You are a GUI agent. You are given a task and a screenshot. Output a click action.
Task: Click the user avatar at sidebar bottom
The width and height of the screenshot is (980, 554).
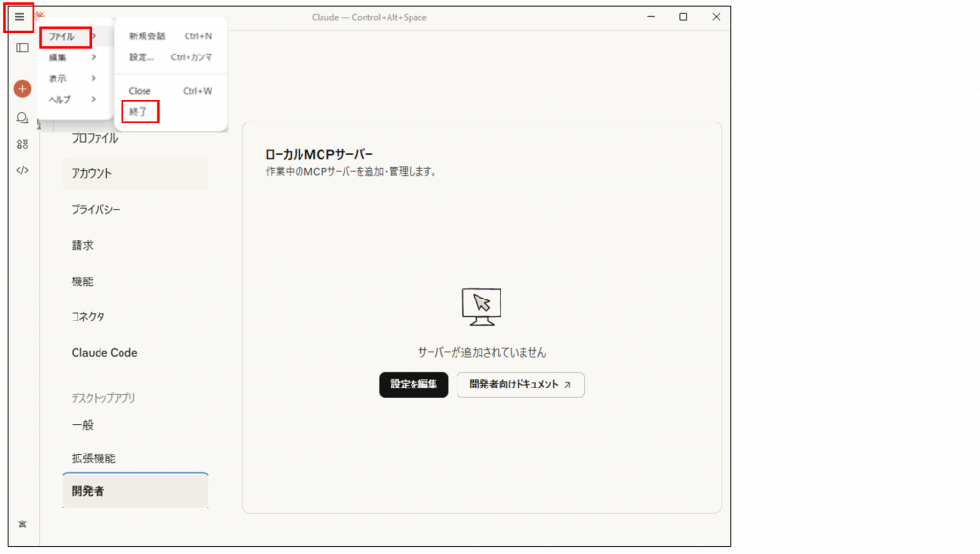22,523
